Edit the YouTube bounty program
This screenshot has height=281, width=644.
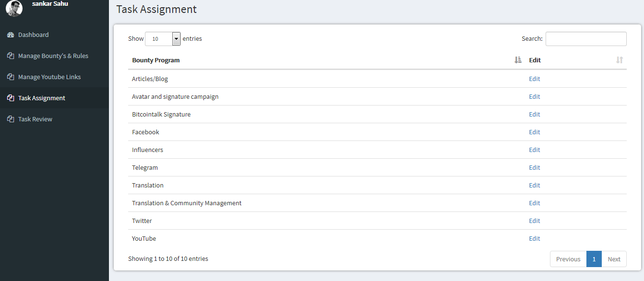click(535, 239)
